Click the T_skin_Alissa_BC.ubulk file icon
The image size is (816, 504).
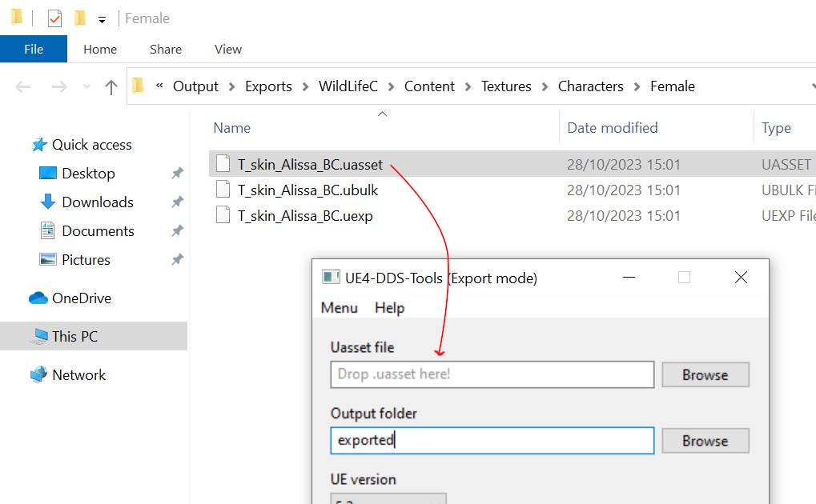click(223, 190)
